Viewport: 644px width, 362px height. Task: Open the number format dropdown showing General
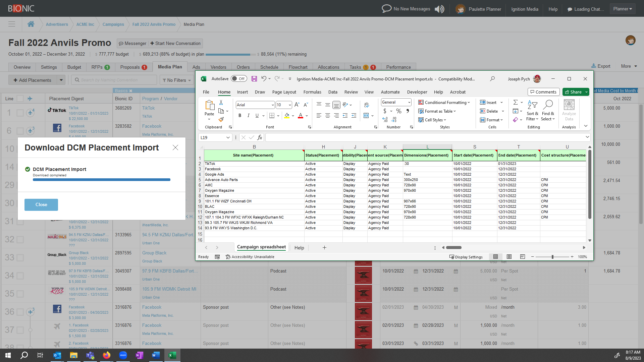pyautogui.click(x=409, y=102)
